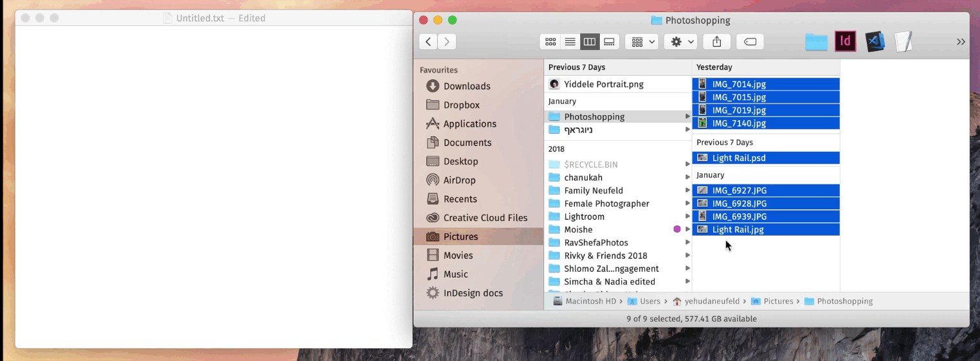The image size is (980, 361).
Task: Open the Lightroom folder
Action: coord(584,216)
